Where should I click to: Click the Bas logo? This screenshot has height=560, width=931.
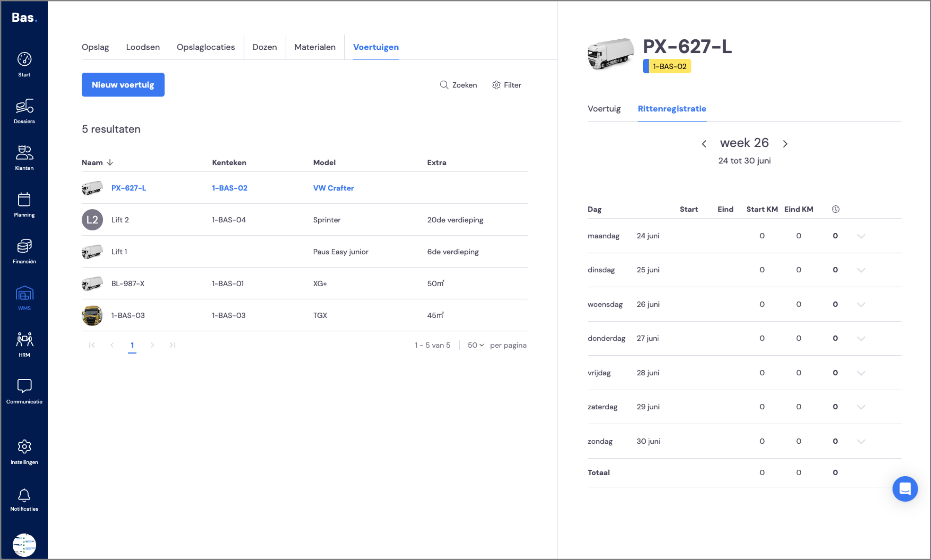[25, 17]
